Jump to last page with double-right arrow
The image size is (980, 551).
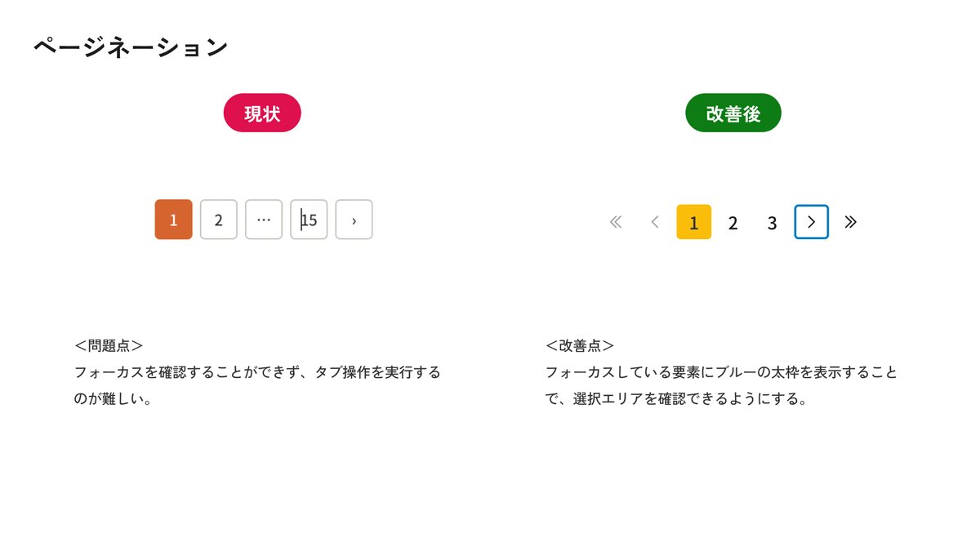point(850,222)
